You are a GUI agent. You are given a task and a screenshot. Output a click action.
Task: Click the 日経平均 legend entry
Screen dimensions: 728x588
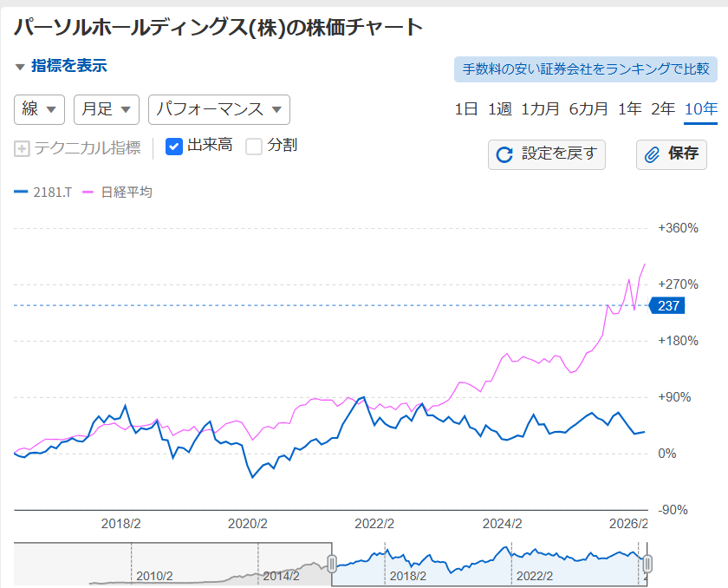click(117, 192)
